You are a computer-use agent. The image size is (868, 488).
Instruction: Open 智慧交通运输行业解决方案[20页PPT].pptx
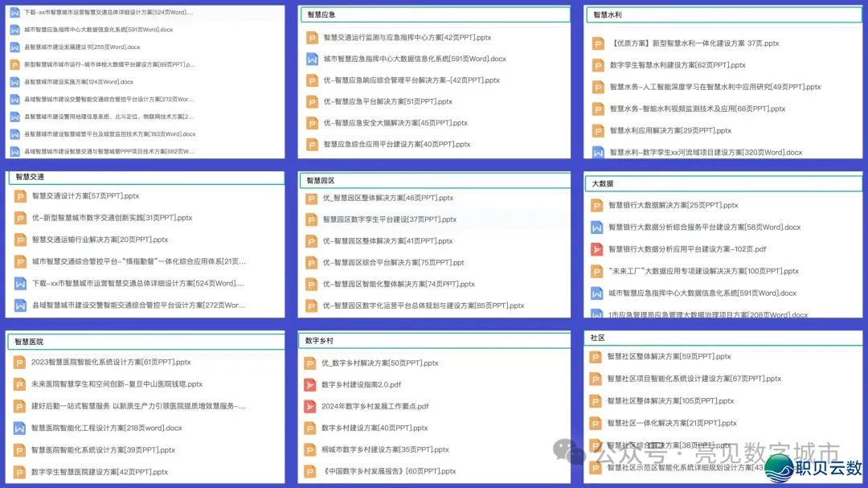click(x=100, y=240)
